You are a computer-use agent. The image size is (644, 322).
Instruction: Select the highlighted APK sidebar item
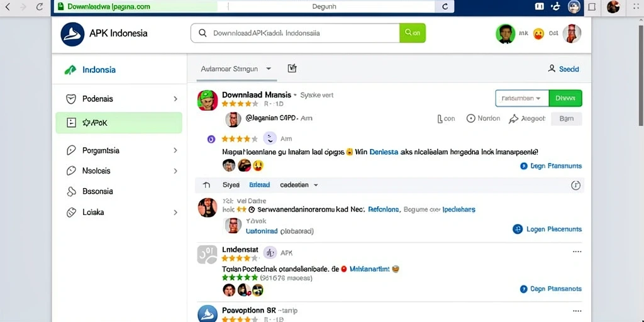(119, 123)
